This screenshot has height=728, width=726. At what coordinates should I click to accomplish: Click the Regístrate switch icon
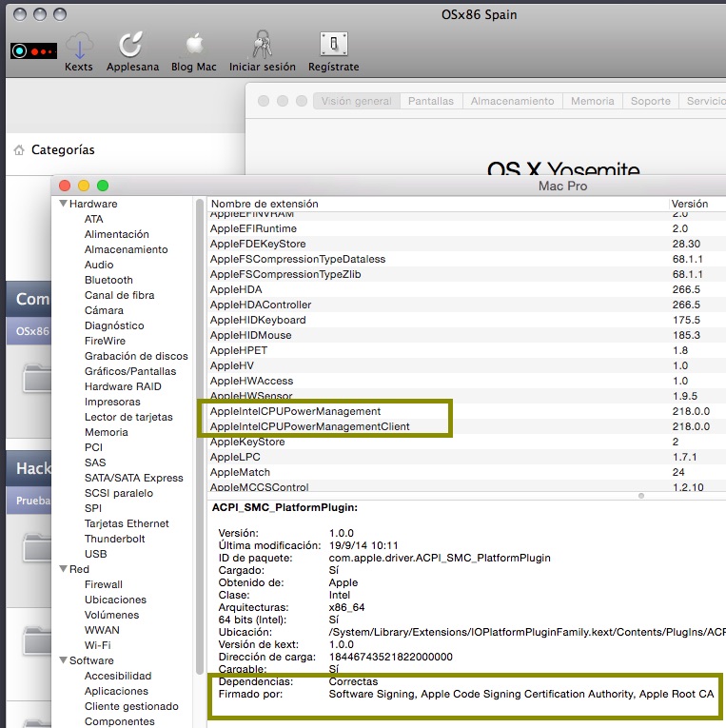pos(334,44)
